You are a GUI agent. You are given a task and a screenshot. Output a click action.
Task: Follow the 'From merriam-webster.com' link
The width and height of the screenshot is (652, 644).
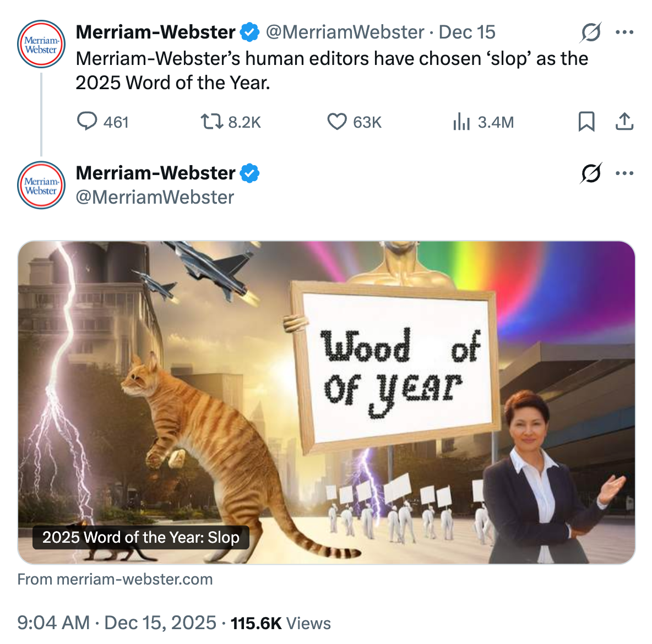pyautogui.click(x=115, y=579)
